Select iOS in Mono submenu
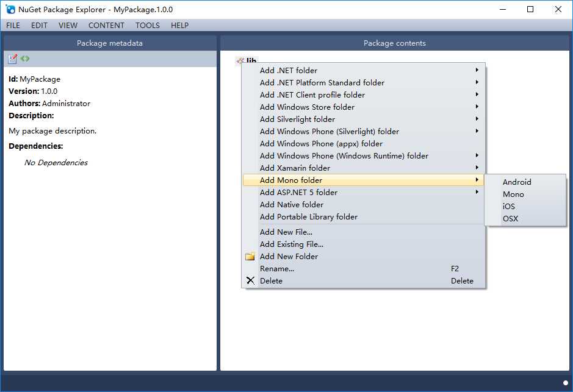Viewport: 573px width, 392px height. click(525, 206)
